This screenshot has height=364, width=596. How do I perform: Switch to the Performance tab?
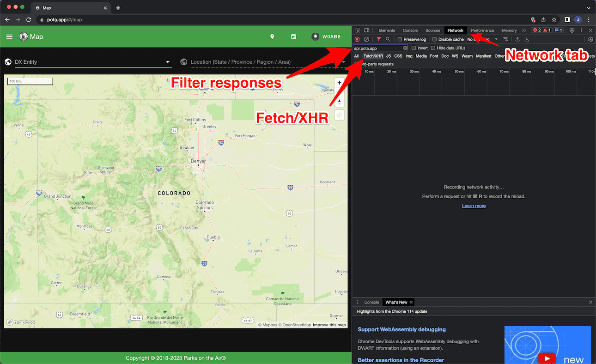[482, 30]
